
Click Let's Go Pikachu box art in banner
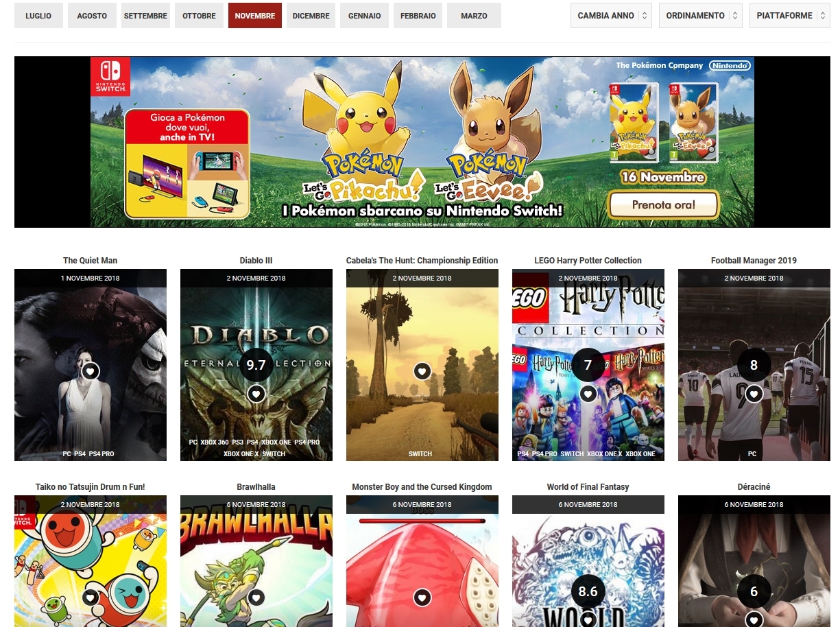click(x=634, y=123)
